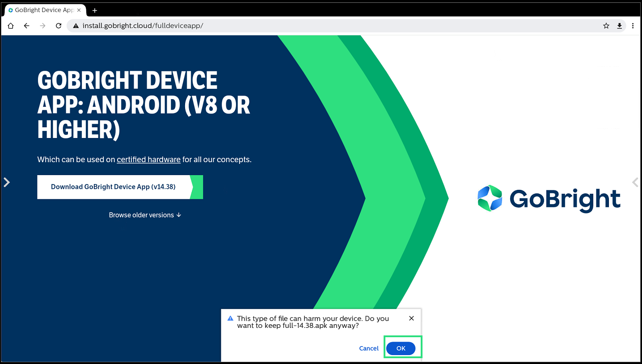
Task: Open the browser downloads icon
Action: click(620, 26)
